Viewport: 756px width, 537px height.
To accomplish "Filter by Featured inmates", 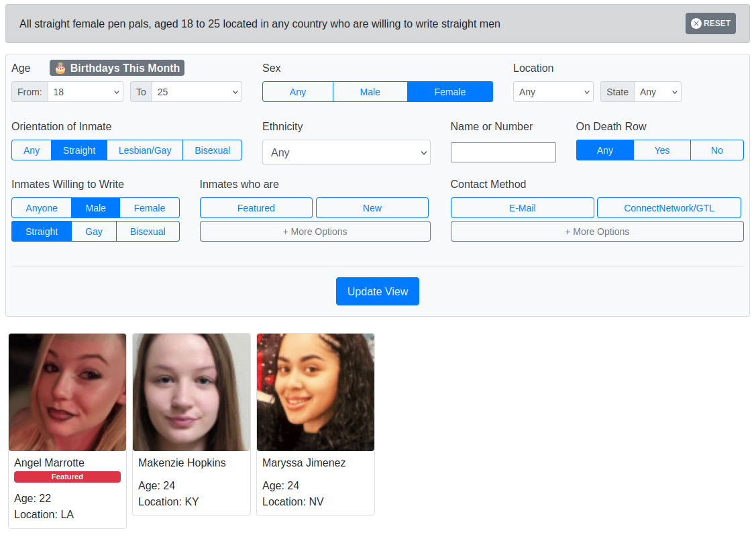I will click(x=256, y=208).
